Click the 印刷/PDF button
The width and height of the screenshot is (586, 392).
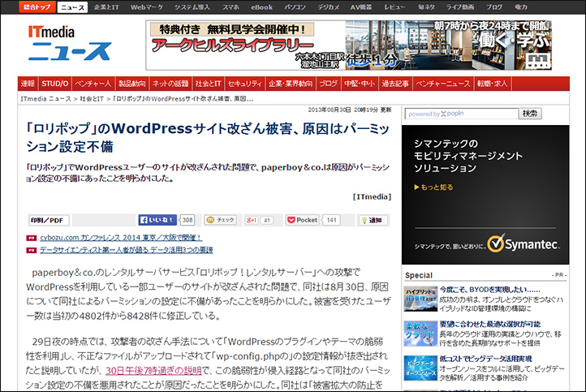(x=48, y=220)
